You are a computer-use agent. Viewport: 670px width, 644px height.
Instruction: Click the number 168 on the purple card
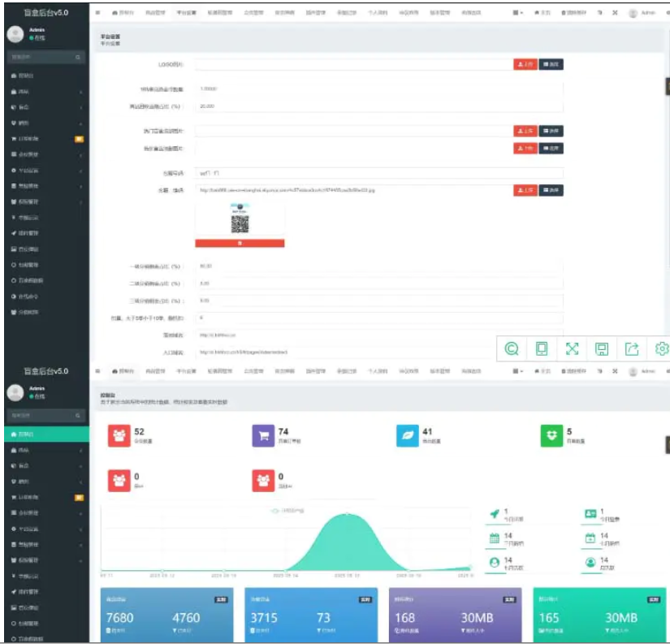(x=404, y=618)
